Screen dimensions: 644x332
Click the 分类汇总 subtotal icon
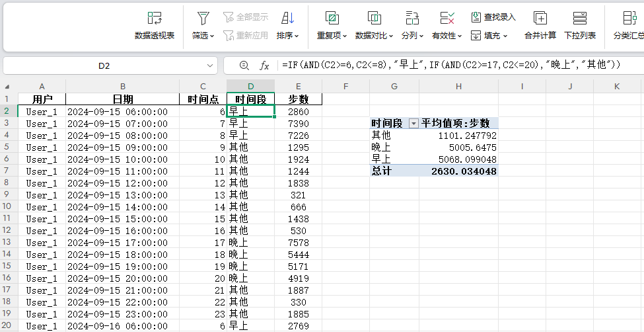tap(630, 18)
